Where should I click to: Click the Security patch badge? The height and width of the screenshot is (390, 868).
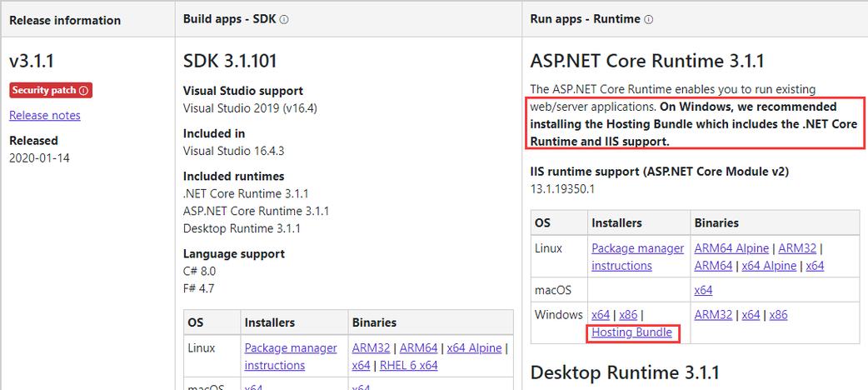tap(51, 90)
